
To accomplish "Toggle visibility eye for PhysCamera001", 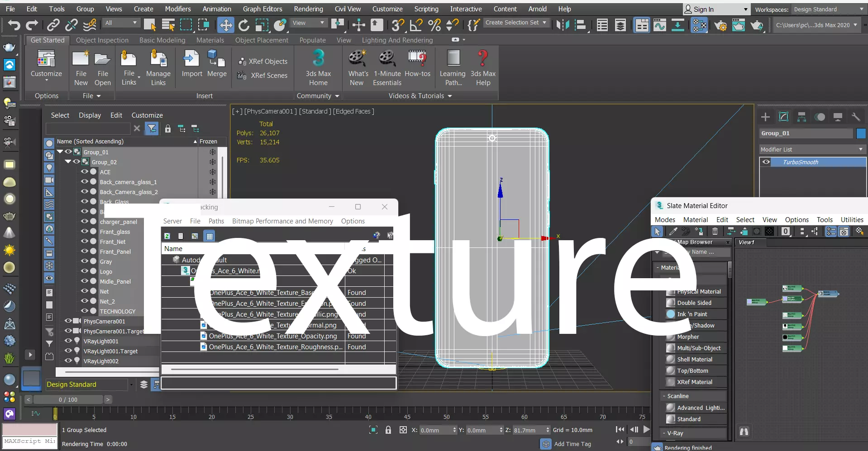I will [68, 321].
